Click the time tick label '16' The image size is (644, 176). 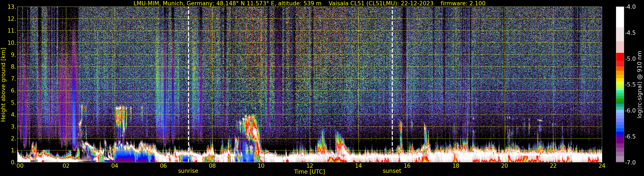tap(407, 166)
